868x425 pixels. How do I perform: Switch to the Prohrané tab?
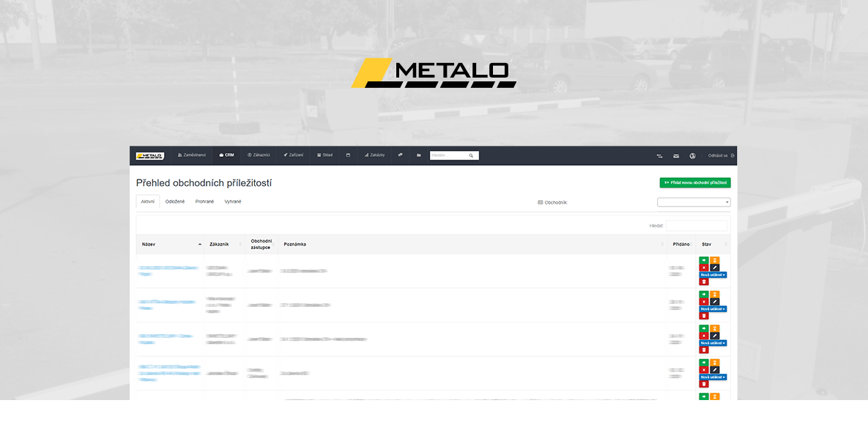204,202
